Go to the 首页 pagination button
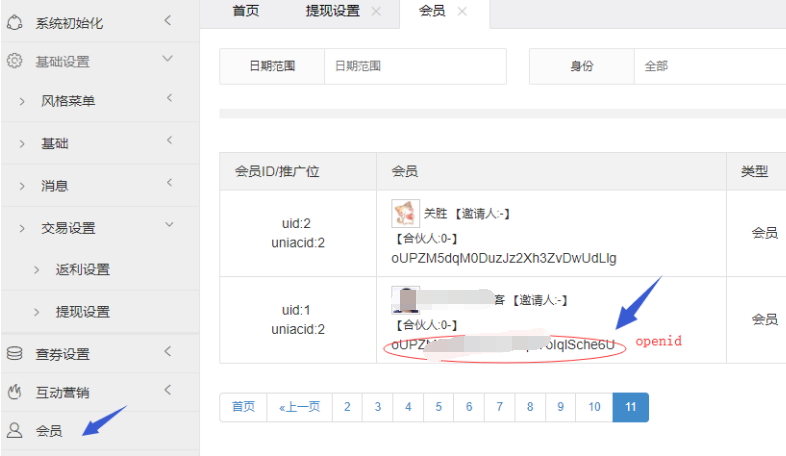The width and height of the screenshot is (786, 456). [x=243, y=407]
